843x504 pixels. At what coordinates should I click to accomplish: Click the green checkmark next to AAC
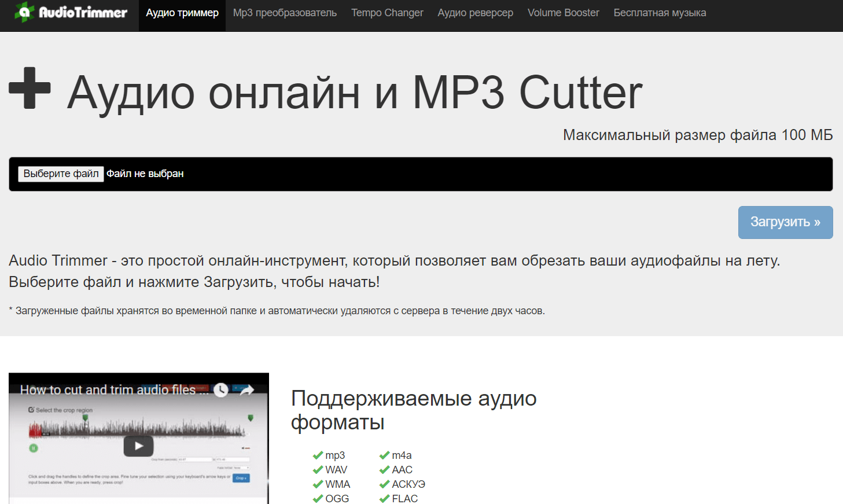click(384, 470)
